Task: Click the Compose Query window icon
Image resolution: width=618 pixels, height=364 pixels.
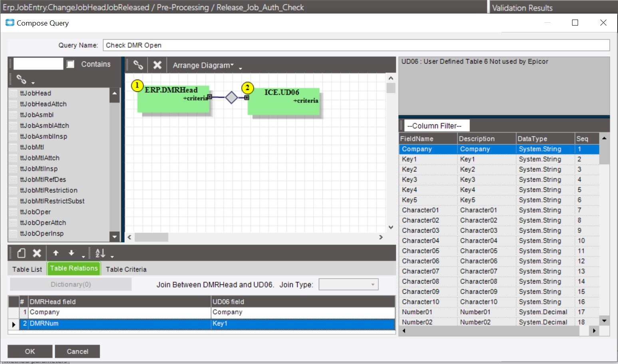Action: [10, 23]
